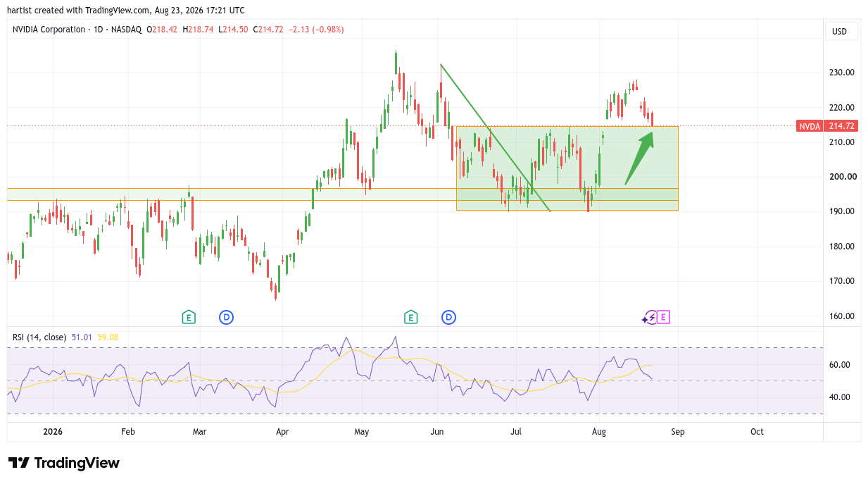
Task: Click the Apr label on time axis
Action: click(x=282, y=431)
